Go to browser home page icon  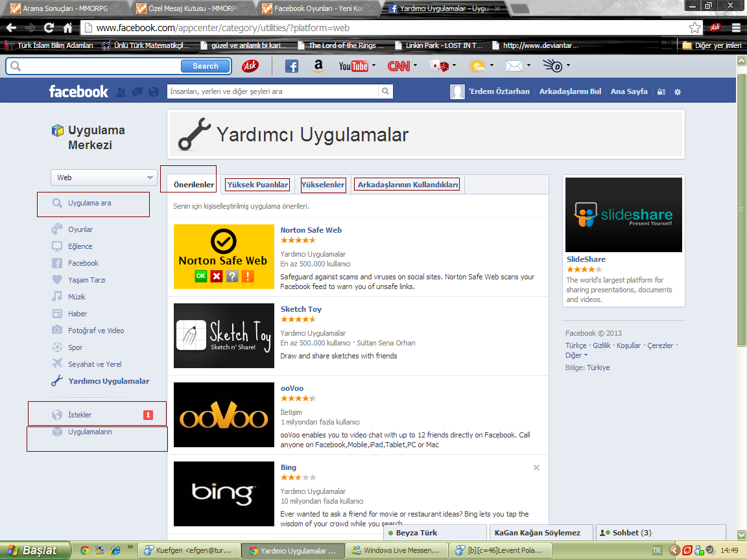[x=68, y=28]
